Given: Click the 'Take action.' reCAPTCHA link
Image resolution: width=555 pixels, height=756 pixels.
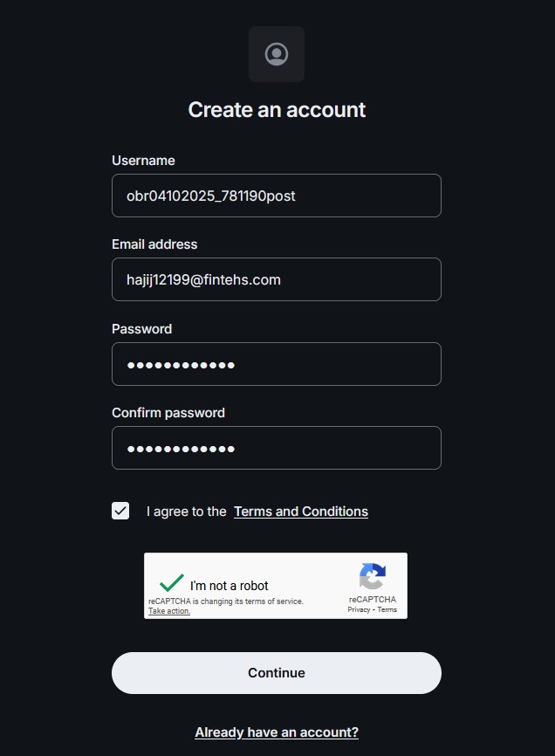Looking at the screenshot, I should click(x=169, y=611).
